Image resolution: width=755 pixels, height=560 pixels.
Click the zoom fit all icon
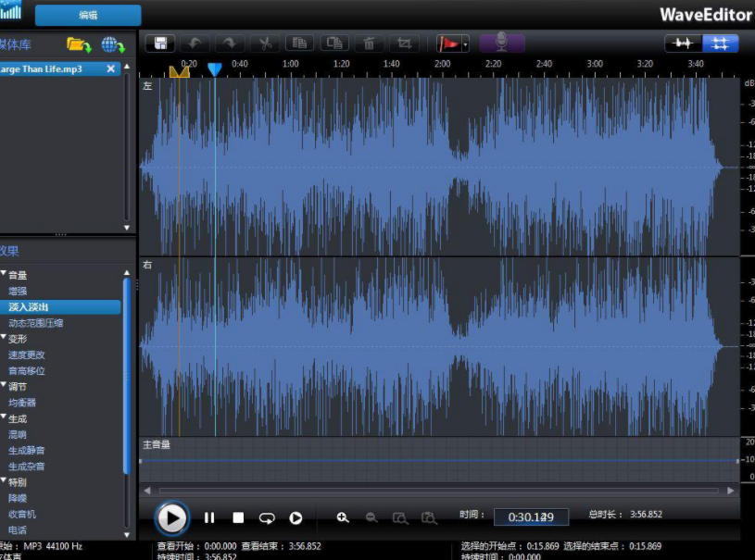[429, 518]
